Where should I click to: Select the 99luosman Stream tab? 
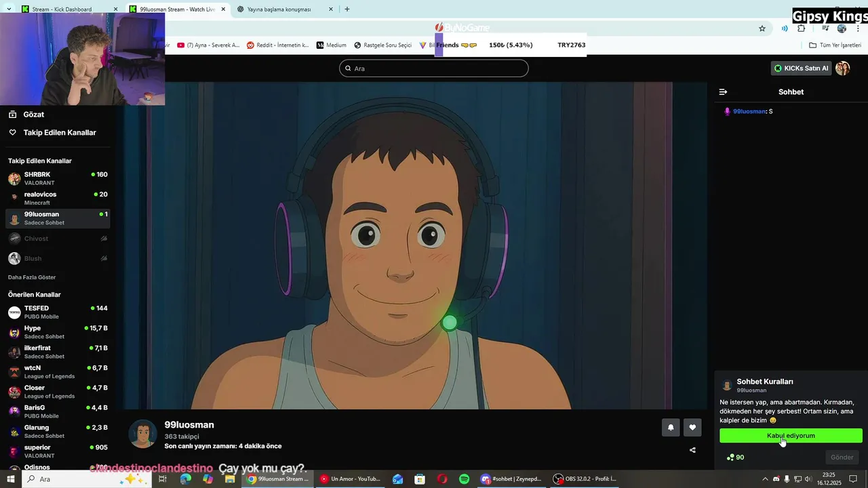pyautogui.click(x=177, y=9)
